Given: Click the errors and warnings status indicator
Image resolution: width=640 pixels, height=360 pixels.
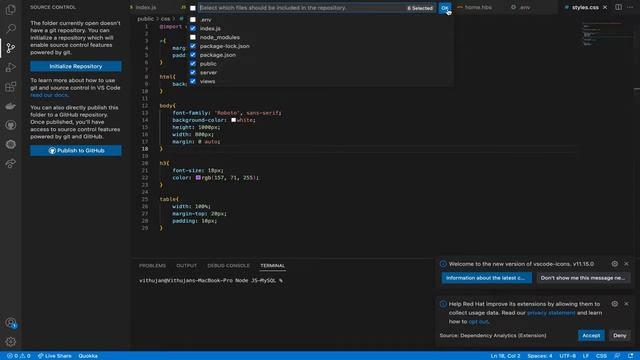Looking at the screenshot, I should [18, 356].
